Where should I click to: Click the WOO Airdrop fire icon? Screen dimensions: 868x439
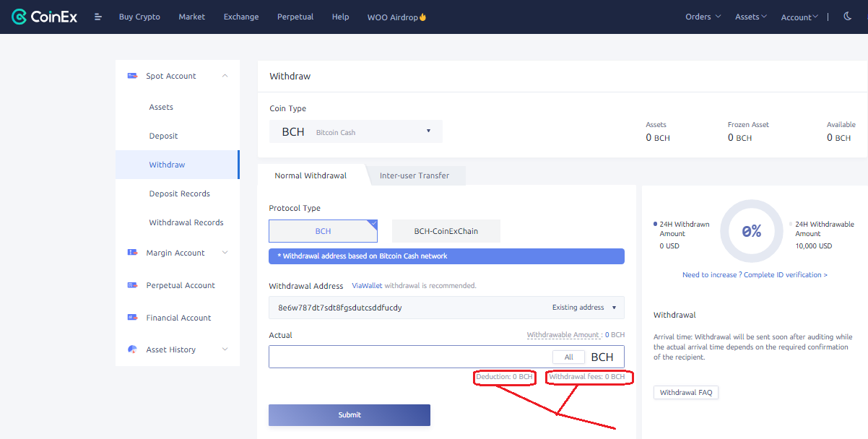click(x=422, y=17)
